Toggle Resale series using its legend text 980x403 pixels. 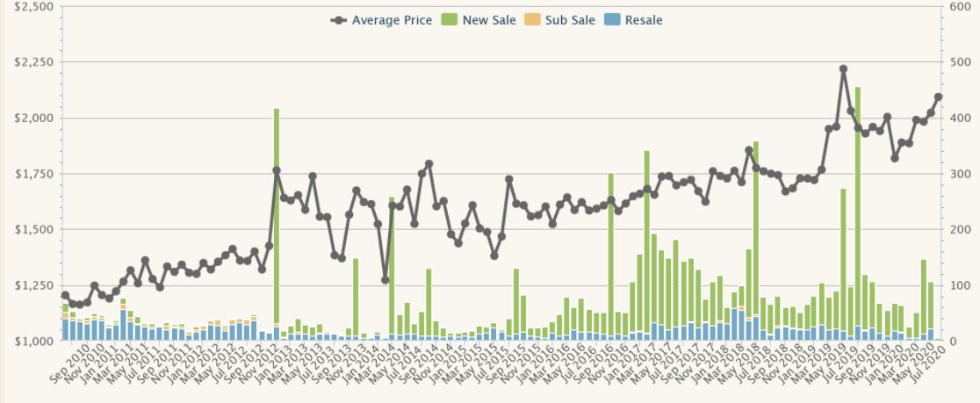tap(644, 20)
